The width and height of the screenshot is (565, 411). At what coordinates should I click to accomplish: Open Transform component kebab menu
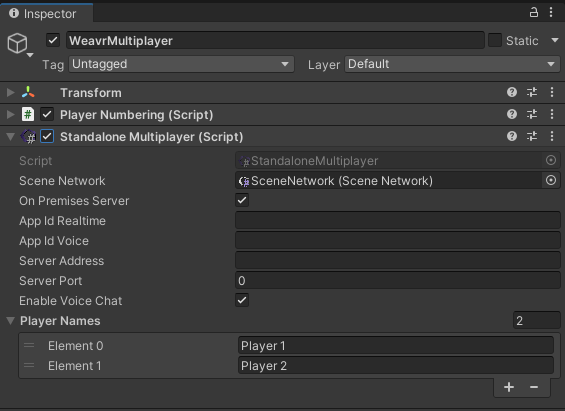552,92
